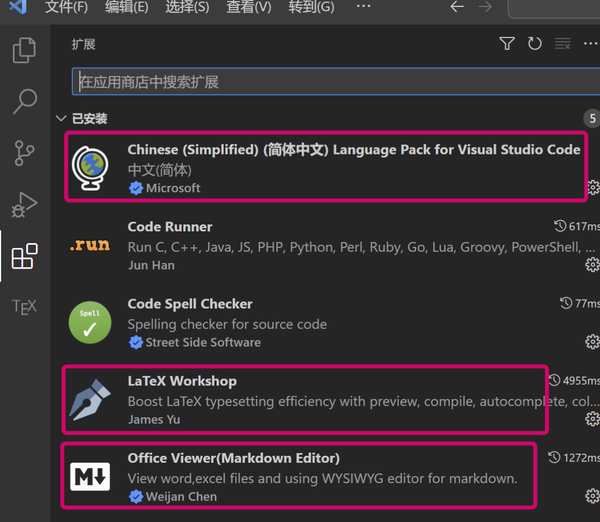Focus the extension marketplace search box

click(337, 82)
